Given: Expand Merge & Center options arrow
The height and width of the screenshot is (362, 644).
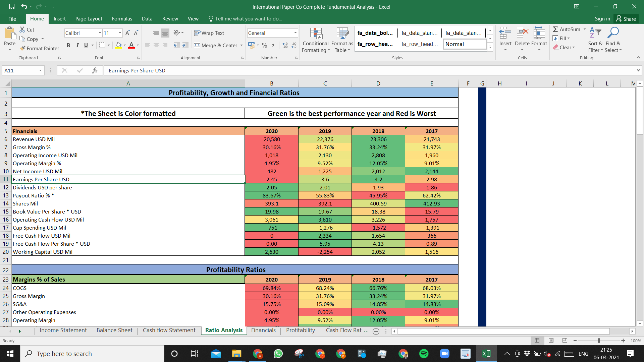Looking at the screenshot, I should coord(241,45).
